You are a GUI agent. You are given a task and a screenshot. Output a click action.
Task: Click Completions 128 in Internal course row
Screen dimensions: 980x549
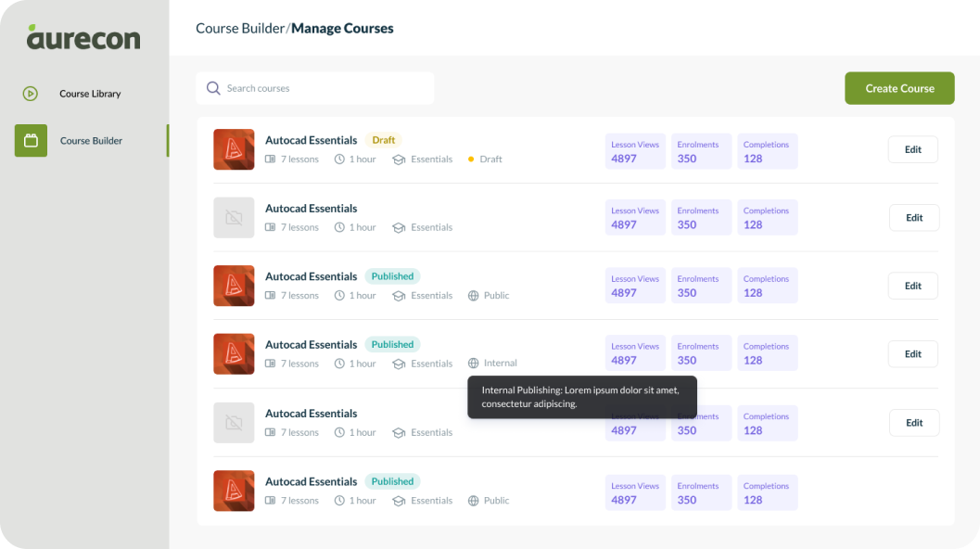768,353
